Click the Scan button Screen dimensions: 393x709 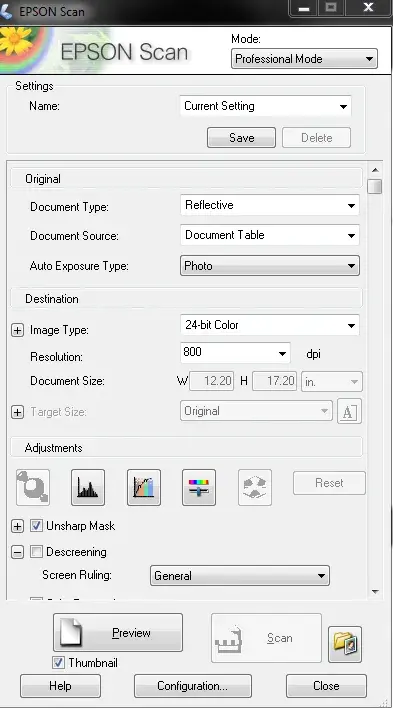point(266,638)
